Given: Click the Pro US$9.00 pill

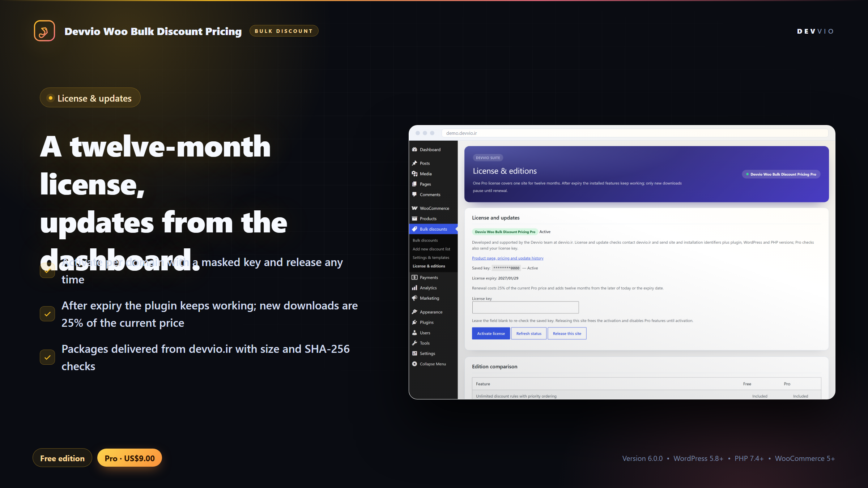Looking at the screenshot, I should (129, 458).
